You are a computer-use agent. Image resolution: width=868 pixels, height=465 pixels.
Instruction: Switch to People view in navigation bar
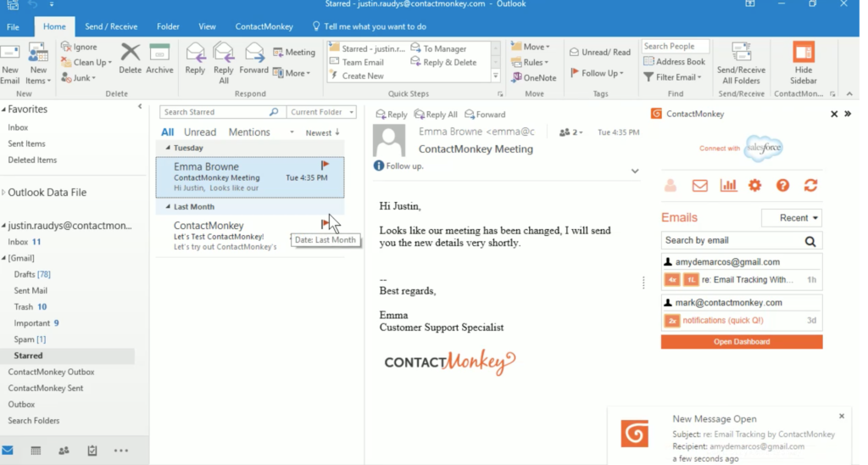click(x=64, y=451)
